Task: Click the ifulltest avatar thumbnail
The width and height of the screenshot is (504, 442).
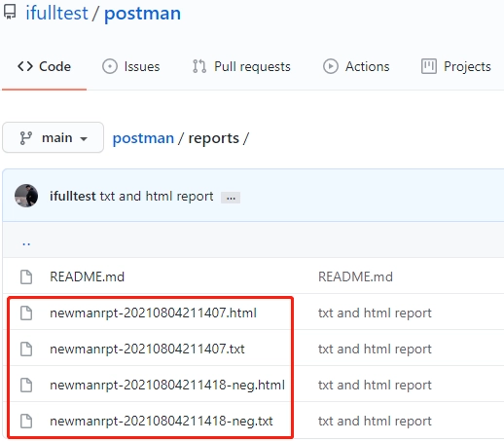Action: 26,196
